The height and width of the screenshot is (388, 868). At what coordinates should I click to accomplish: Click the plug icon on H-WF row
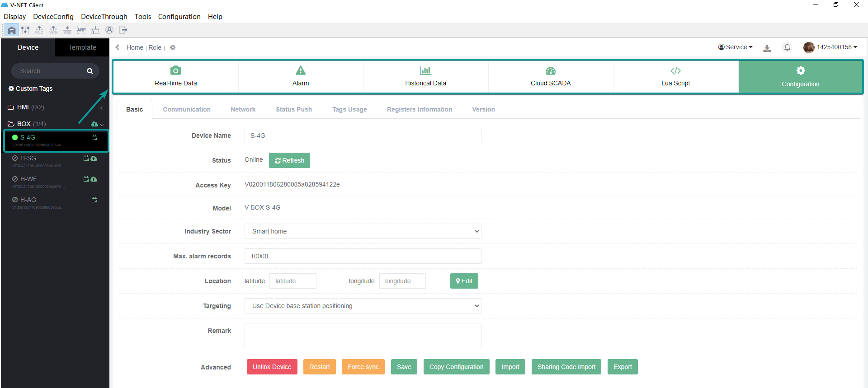pos(86,179)
